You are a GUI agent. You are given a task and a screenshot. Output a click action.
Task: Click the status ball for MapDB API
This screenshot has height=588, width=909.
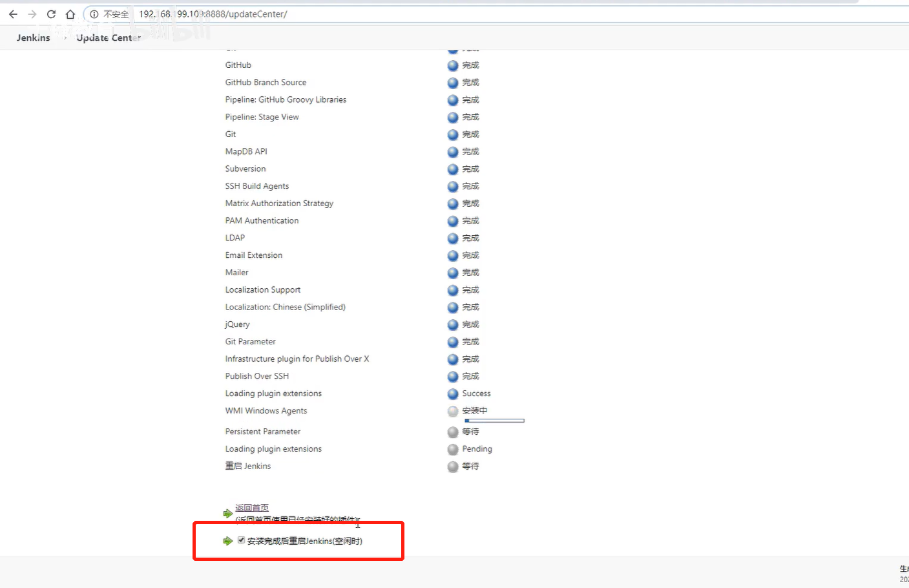coord(453,152)
